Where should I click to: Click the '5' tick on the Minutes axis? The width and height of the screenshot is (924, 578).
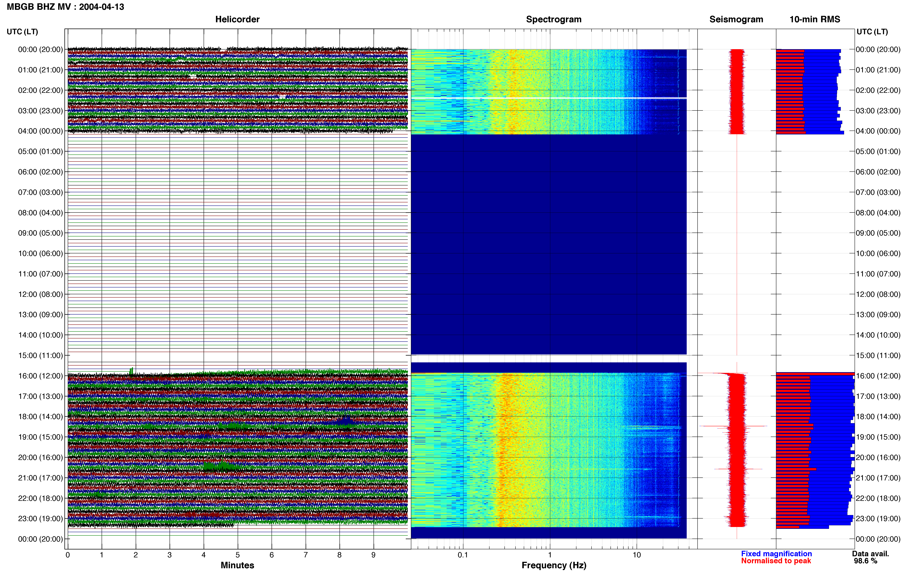[x=238, y=555]
